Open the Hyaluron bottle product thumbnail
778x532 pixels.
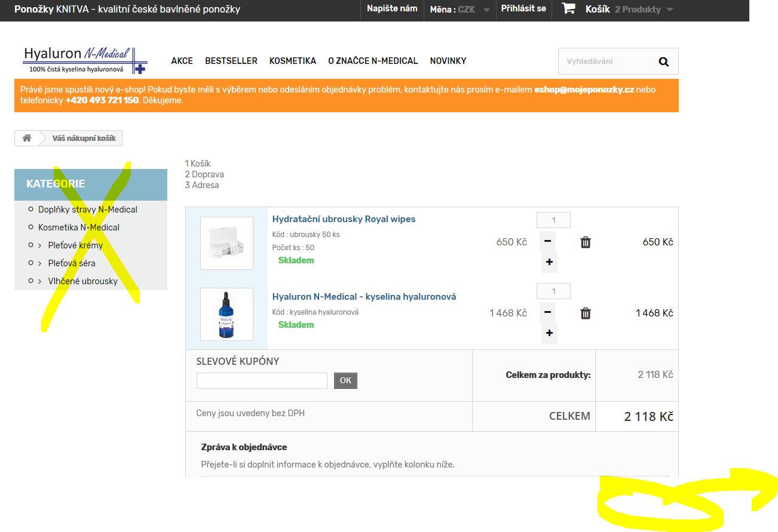click(226, 314)
